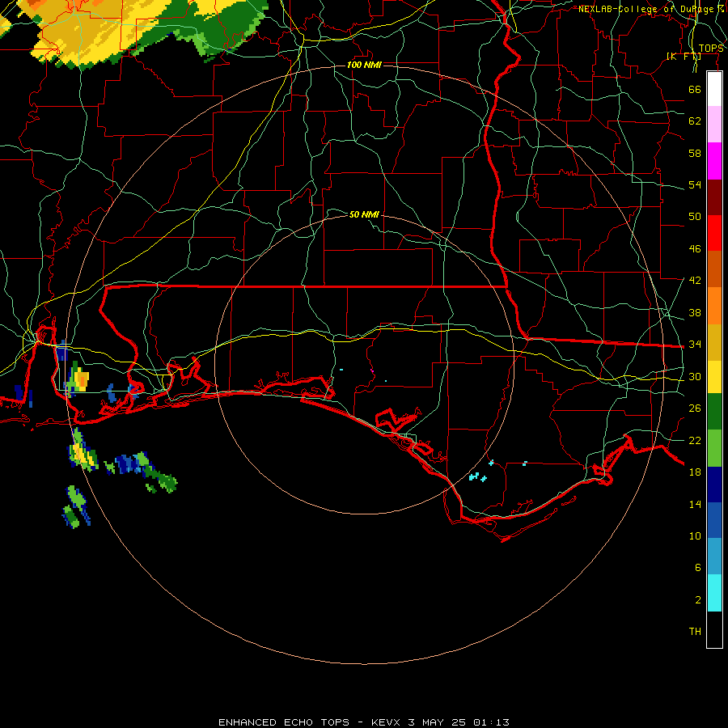
Task: Click the K FT units label
Action: 684,56
